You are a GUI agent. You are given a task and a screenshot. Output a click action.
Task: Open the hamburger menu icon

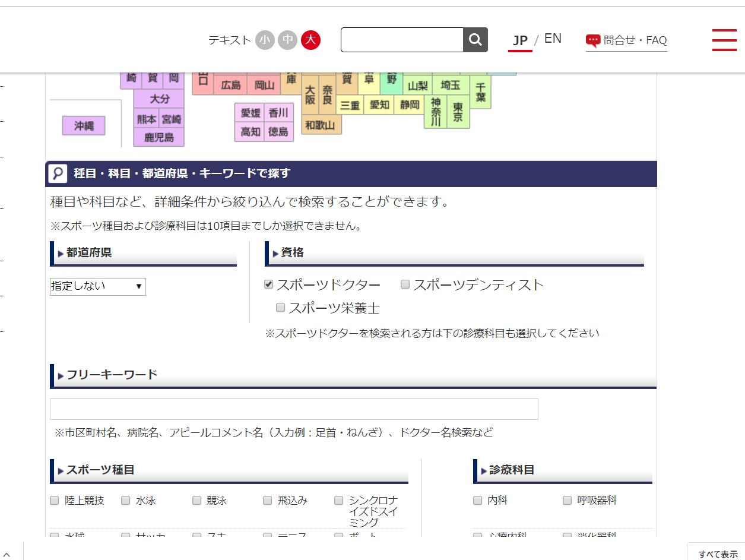(724, 40)
